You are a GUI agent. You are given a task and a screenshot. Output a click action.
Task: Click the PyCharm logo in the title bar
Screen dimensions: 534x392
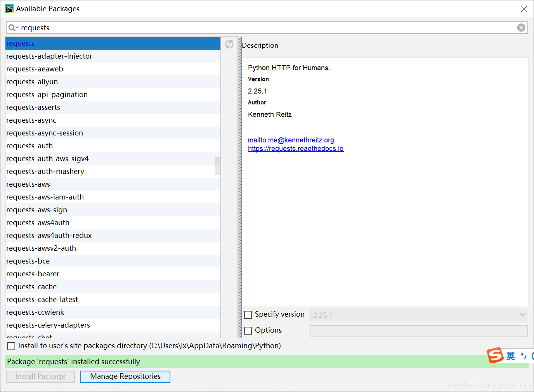click(9, 9)
